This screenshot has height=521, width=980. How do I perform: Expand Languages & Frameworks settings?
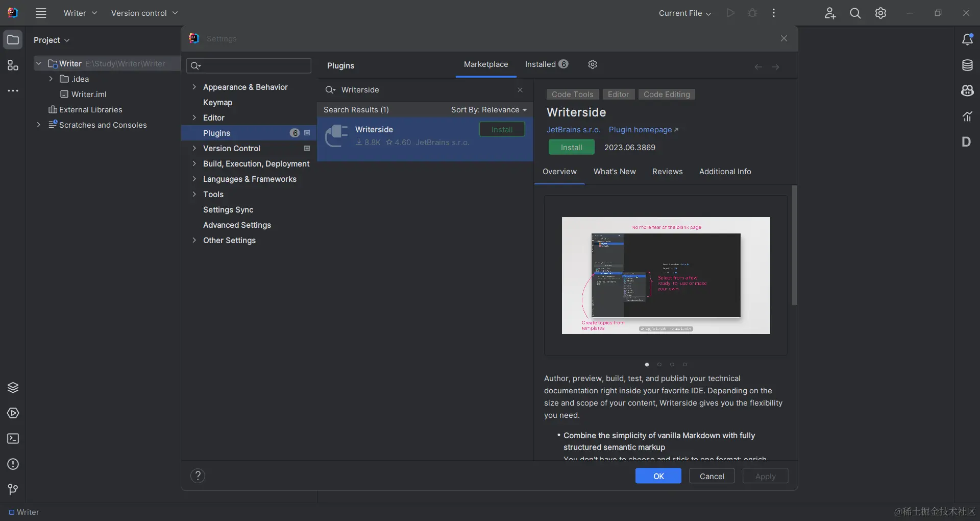(x=194, y=179)
